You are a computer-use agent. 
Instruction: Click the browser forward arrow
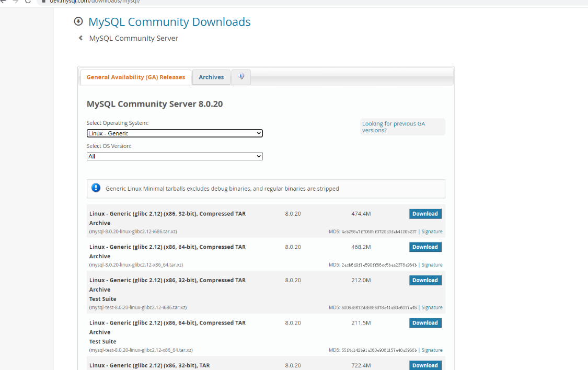tap(15, 2)
